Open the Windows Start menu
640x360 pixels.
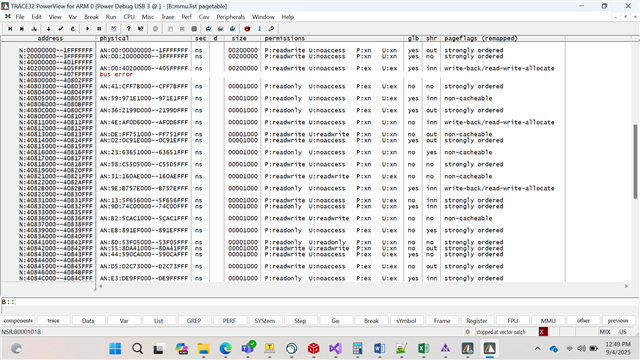[115, 349]
